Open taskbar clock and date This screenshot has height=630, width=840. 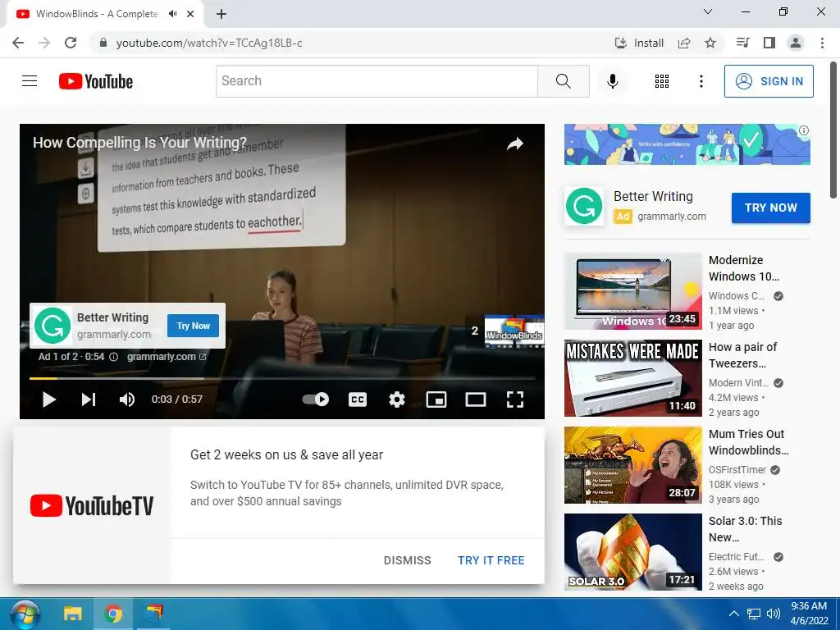(810, 614)
